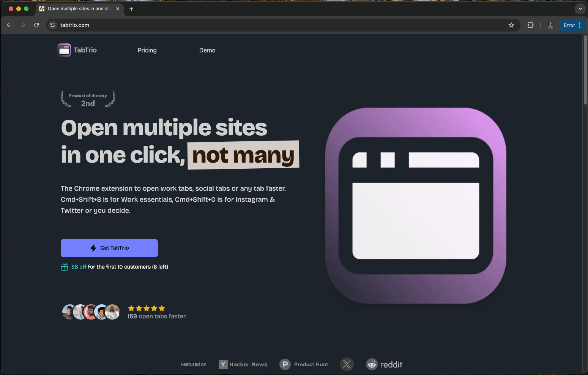The image size is (588, 375).
Task: Click the large purple TabTrio app image
Action: click(416, 206)
